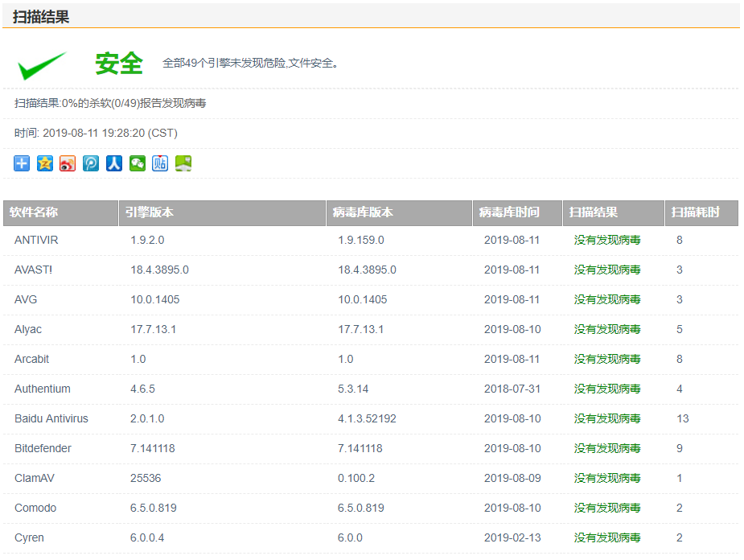The image size is (744, 560).
Task: Share to Tencent Weibo via teal icon
Action: point(91,163)
